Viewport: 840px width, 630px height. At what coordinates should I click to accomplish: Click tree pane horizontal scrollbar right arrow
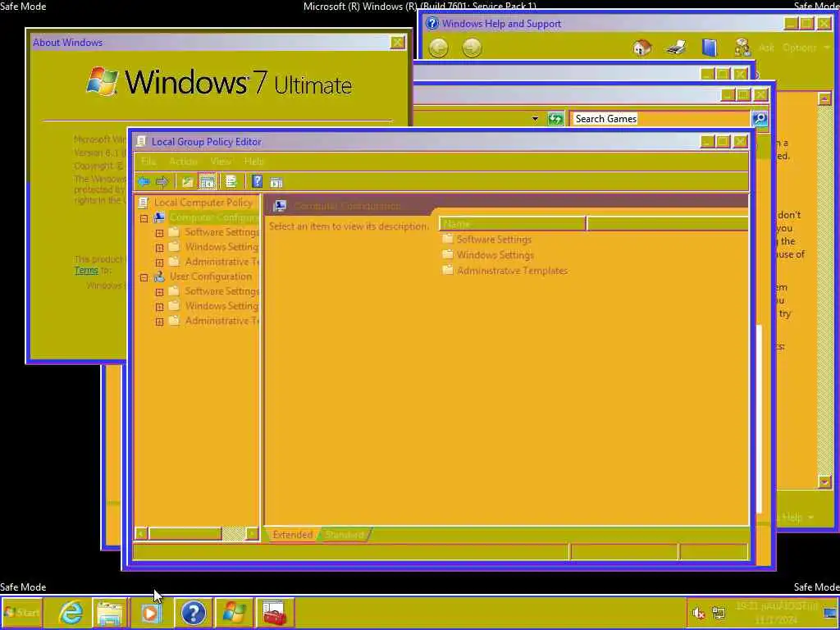click(252, 533)
